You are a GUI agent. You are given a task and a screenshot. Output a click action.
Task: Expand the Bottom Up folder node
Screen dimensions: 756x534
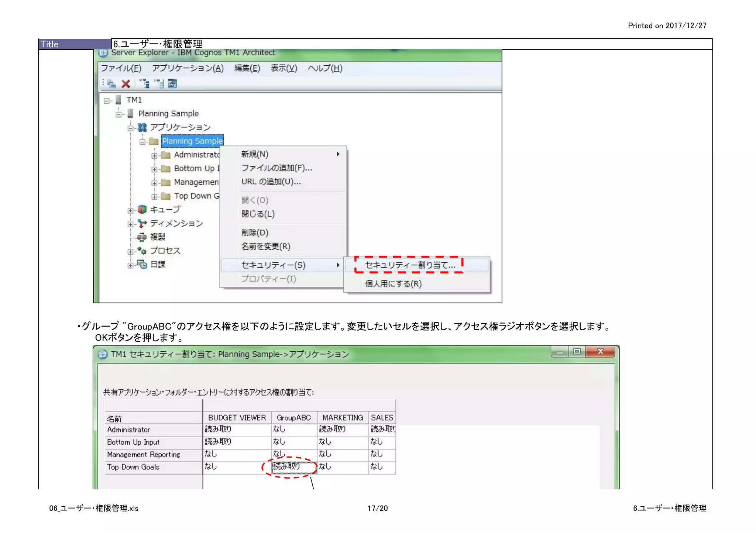pos(154,169)
